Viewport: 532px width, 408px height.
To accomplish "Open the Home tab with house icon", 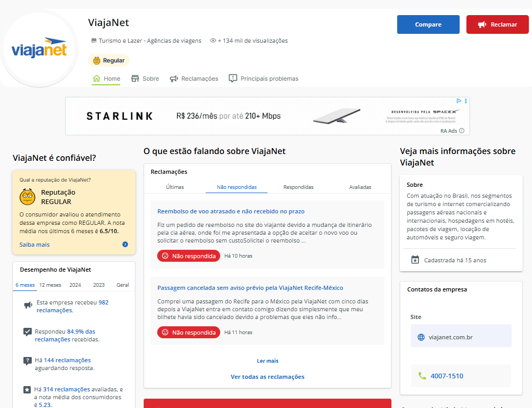I will point(106,79).
